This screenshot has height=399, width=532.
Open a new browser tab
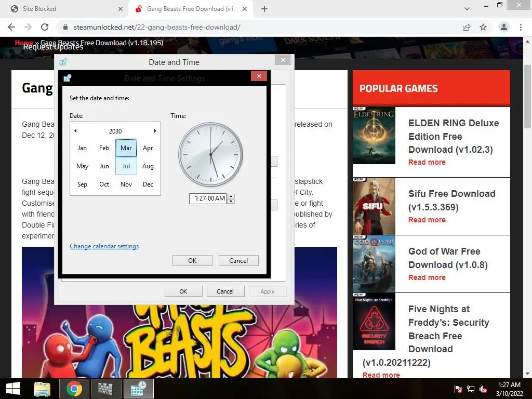click(x=264, y=9)
